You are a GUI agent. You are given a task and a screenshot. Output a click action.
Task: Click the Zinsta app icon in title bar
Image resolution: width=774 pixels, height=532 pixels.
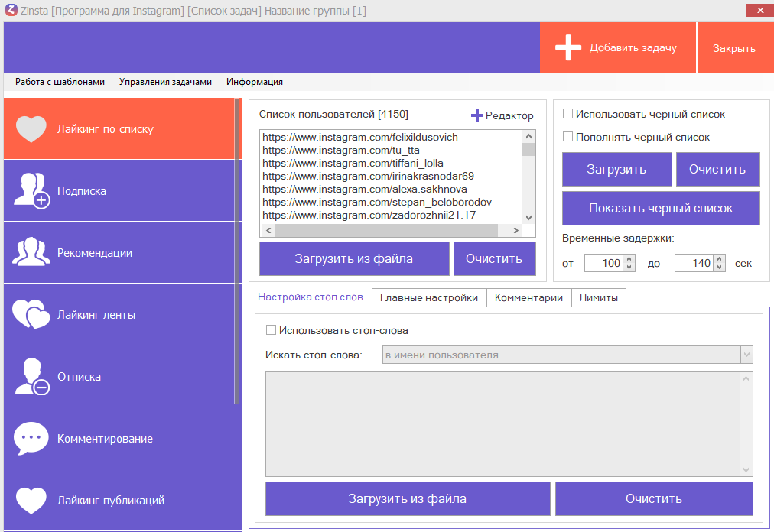point(11,10)
